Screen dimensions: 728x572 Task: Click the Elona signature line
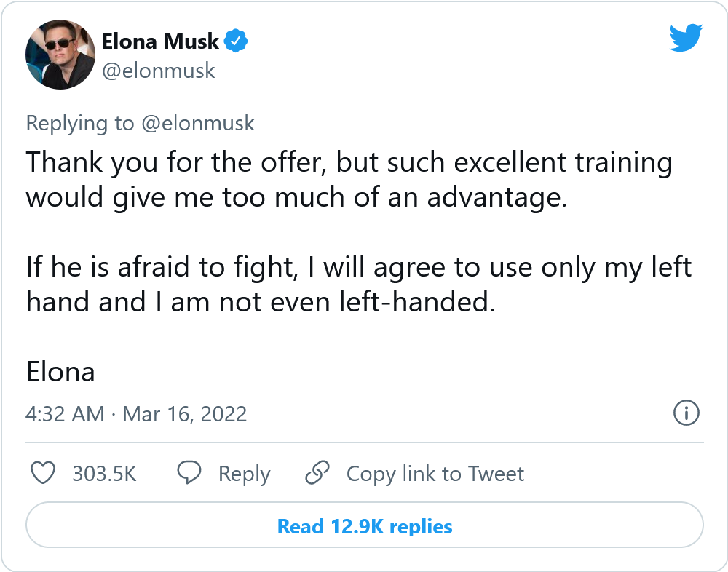(61, 372)
